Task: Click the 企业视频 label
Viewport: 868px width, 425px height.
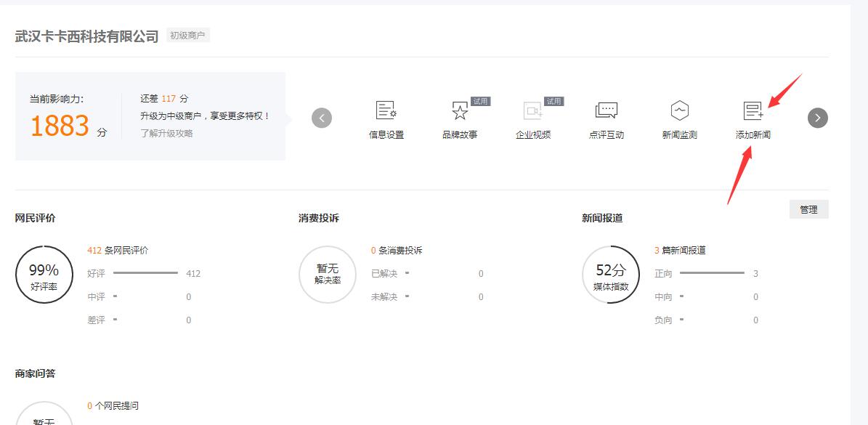Action: (x=533, y=135)
